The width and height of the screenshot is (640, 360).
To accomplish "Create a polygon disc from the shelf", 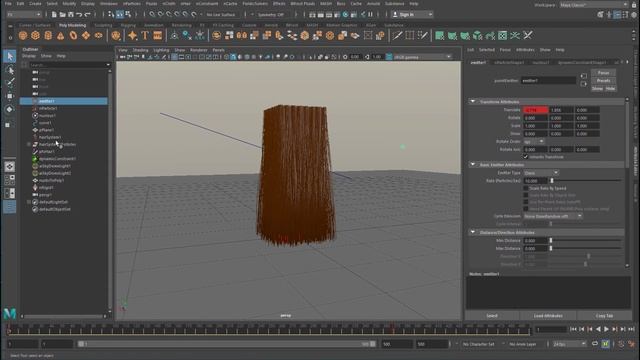I will point(98,36).
